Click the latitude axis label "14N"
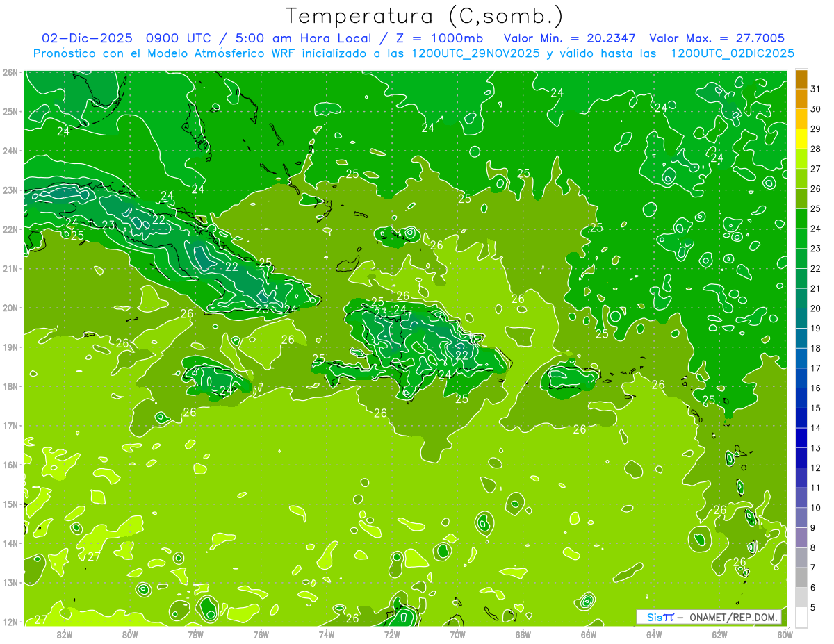The width and height of the screenshot is (834, 644). click(x=10, y=543)
